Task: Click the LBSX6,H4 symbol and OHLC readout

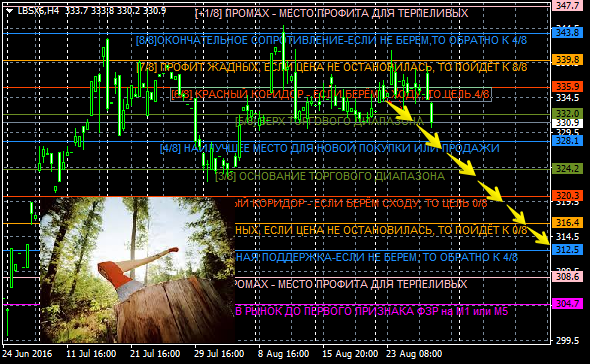Action: (92, 11)
